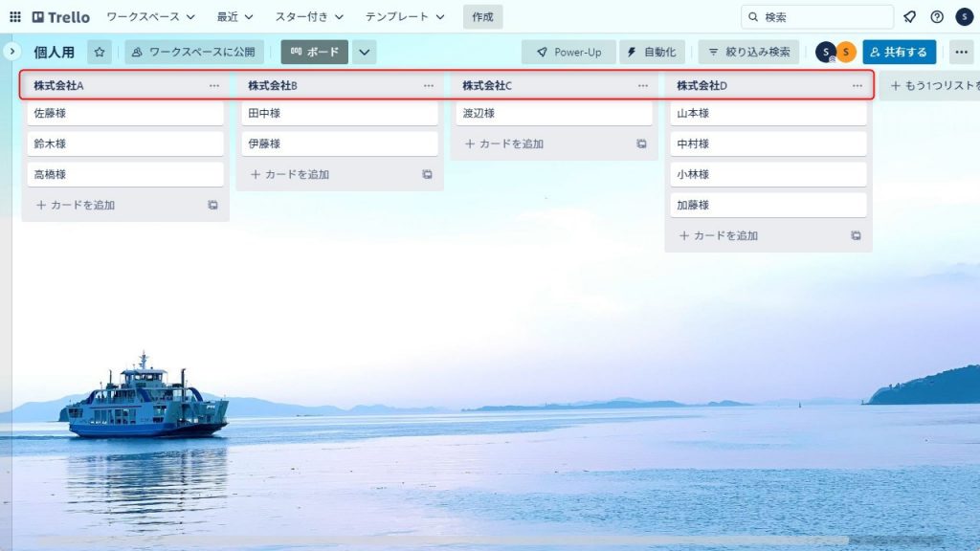Open the 自動化 menu
980x551 pixels.
click(x=653, y=53)
